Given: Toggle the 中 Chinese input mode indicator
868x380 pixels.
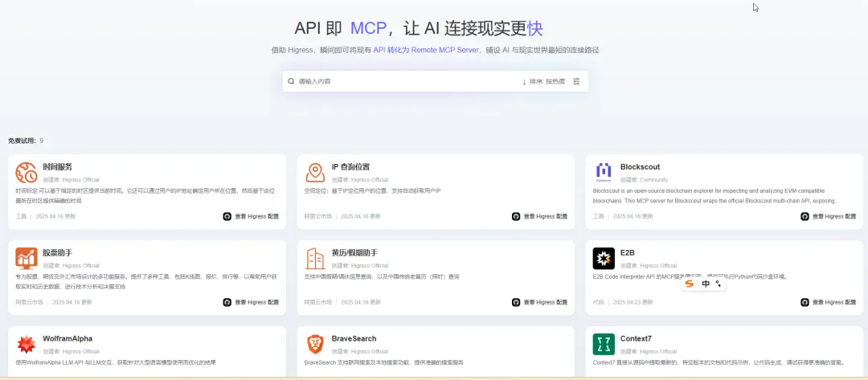Looking at the screenshot, I should click(x=706, y=284).
